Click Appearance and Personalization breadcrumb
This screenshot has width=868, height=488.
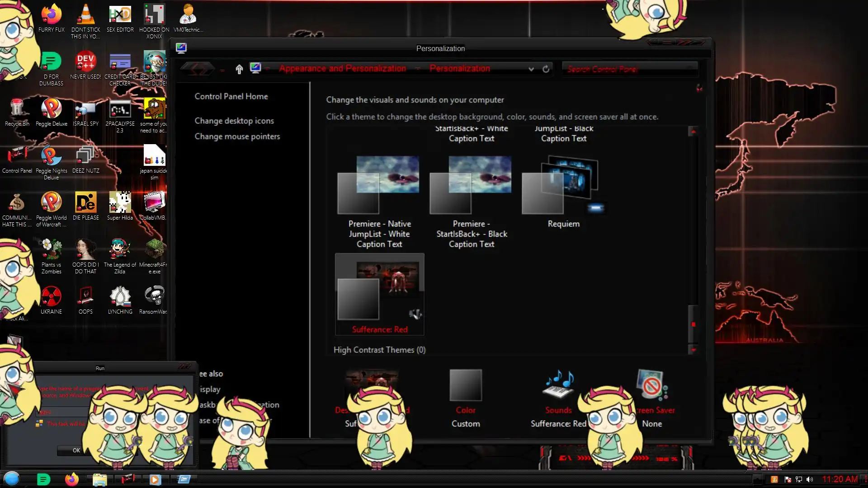pos(342,68)
